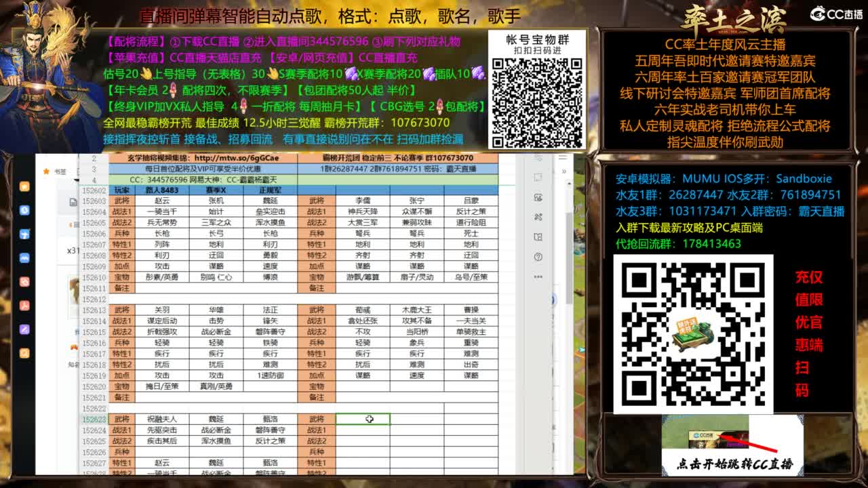Click the blue whale app icon in dock
The height and width of the screenshot is (488, 868).
26,258
